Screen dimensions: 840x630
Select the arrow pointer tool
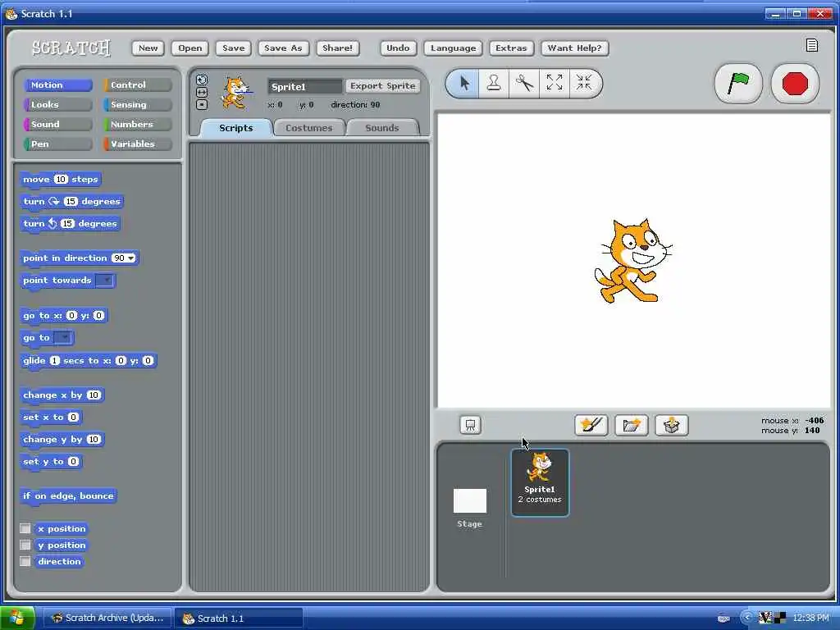pos(464,83)
